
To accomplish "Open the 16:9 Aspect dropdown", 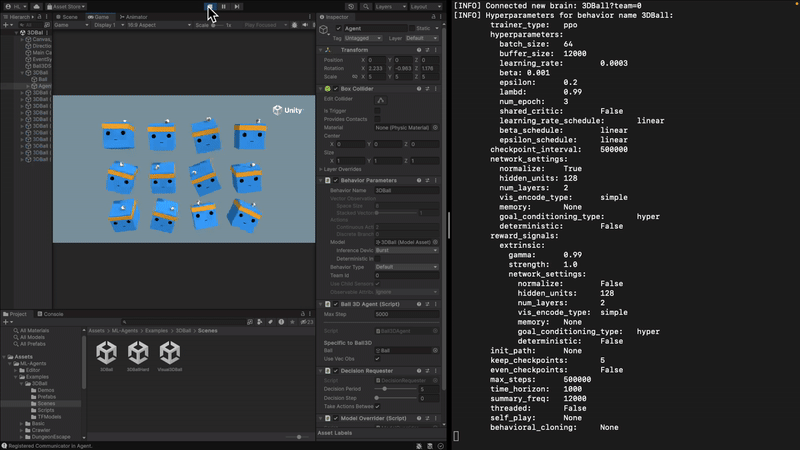I will (x=159, y=25).
